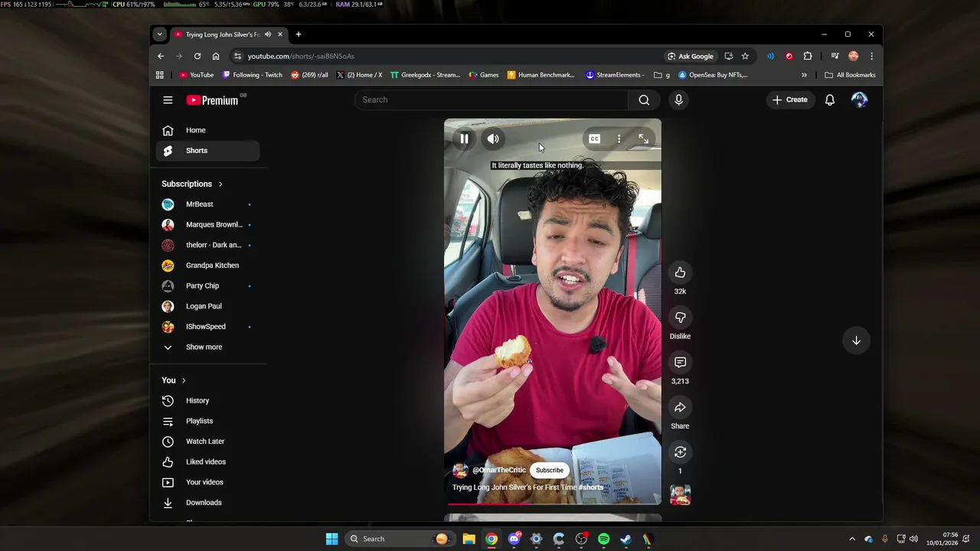This screenshot has height=551, width=980.
Task: Go to next short with down arrow
Action: click(x=856, y=341)
